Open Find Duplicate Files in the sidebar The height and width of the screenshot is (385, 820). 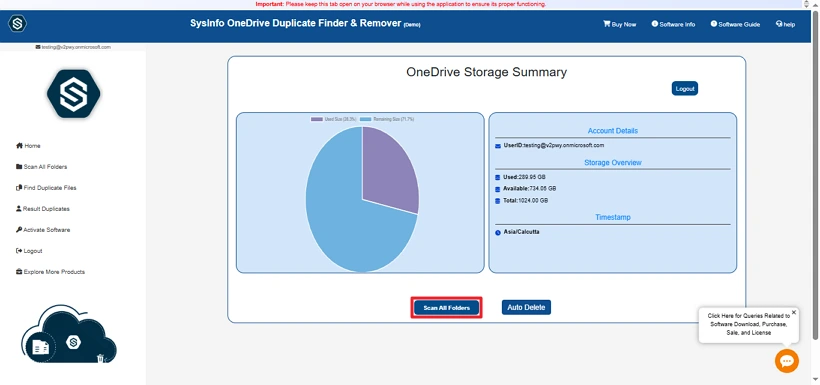tap(46, 188)
